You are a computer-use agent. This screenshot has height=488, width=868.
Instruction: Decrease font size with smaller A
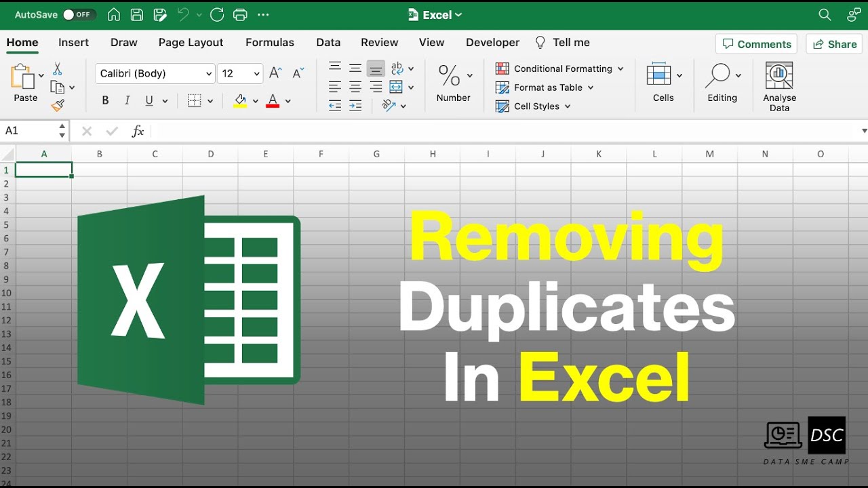tap(298, 73)
